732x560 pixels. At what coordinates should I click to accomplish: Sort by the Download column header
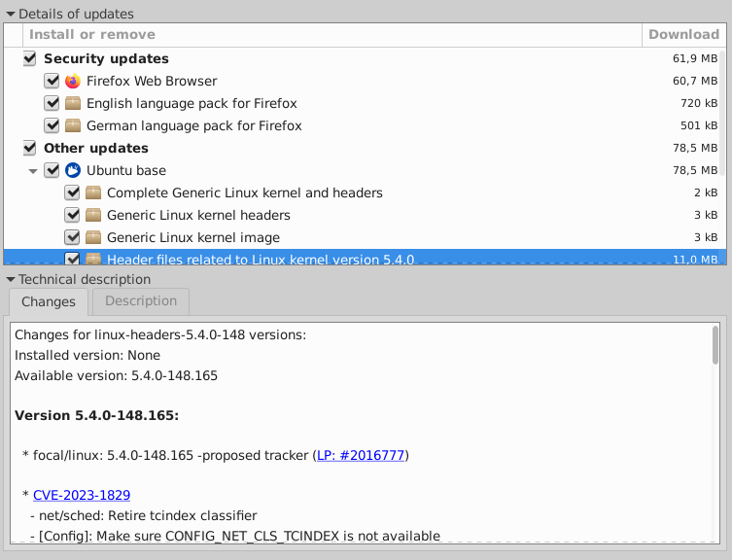pyautogui.click(x=684, y=35)
